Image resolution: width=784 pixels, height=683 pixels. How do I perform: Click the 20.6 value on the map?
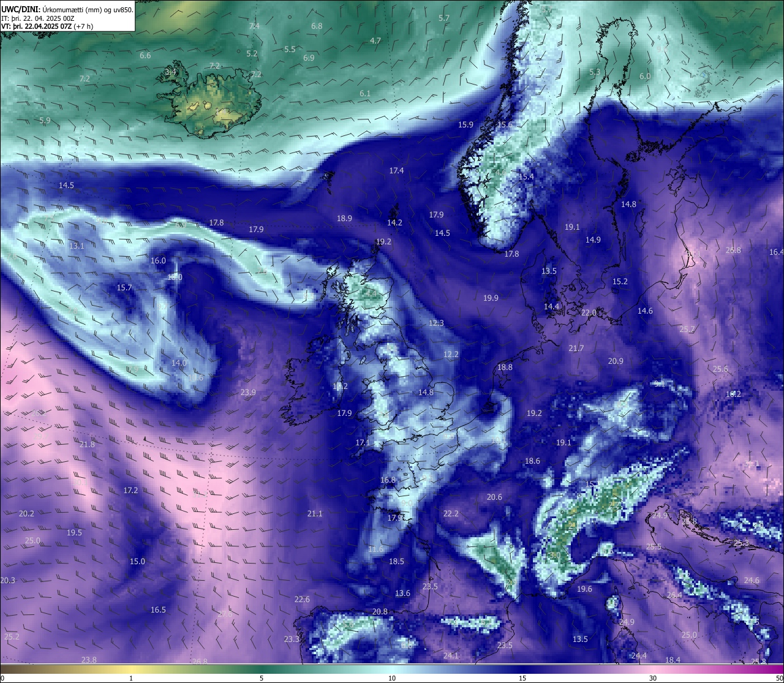coord(494,497)
